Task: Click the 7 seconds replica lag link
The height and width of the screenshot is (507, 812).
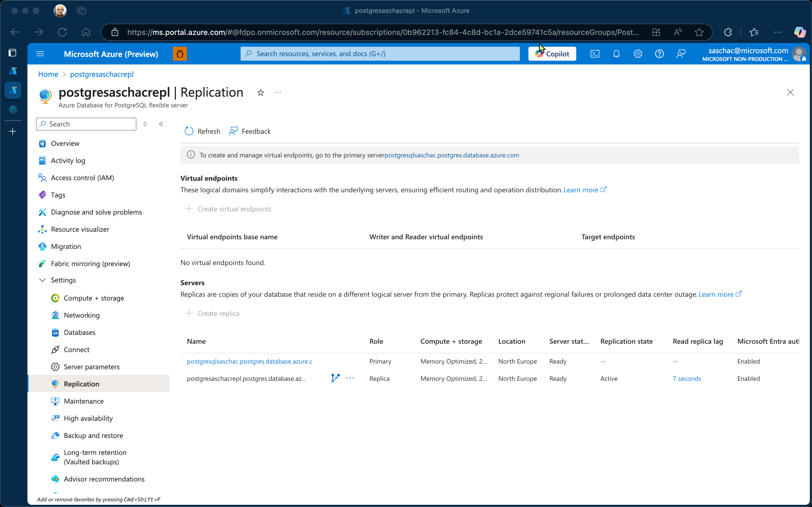Action: (687, 378)
